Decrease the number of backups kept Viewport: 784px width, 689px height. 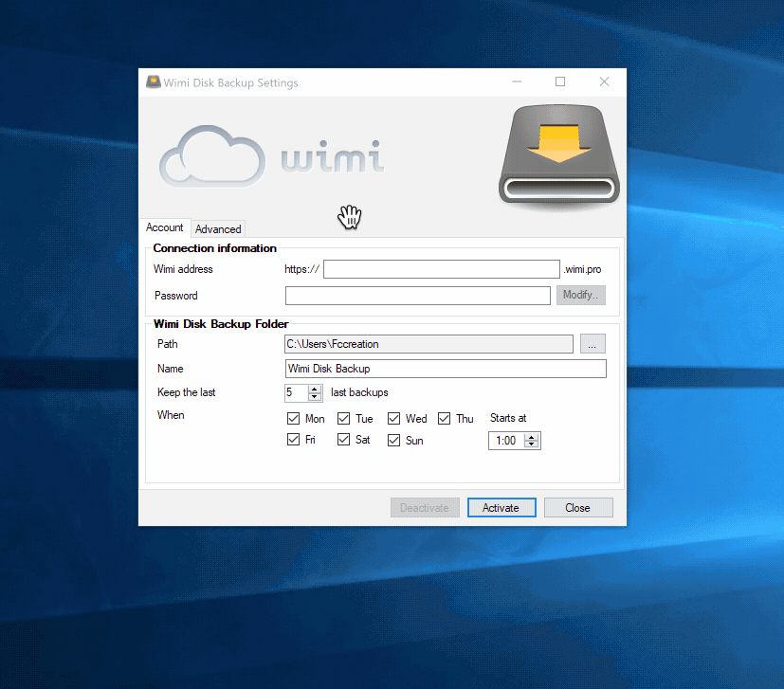click(x=316, y=396)
